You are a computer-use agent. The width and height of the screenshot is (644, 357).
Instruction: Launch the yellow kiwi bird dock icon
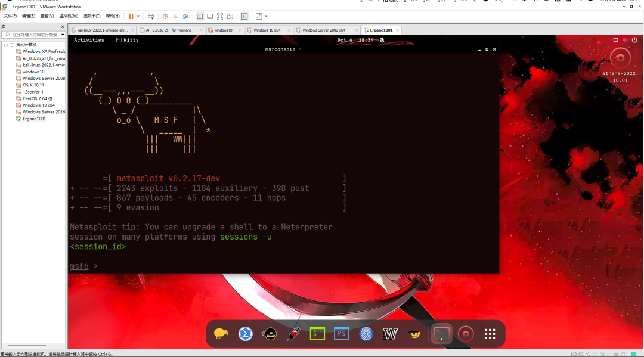click(221, 334)
